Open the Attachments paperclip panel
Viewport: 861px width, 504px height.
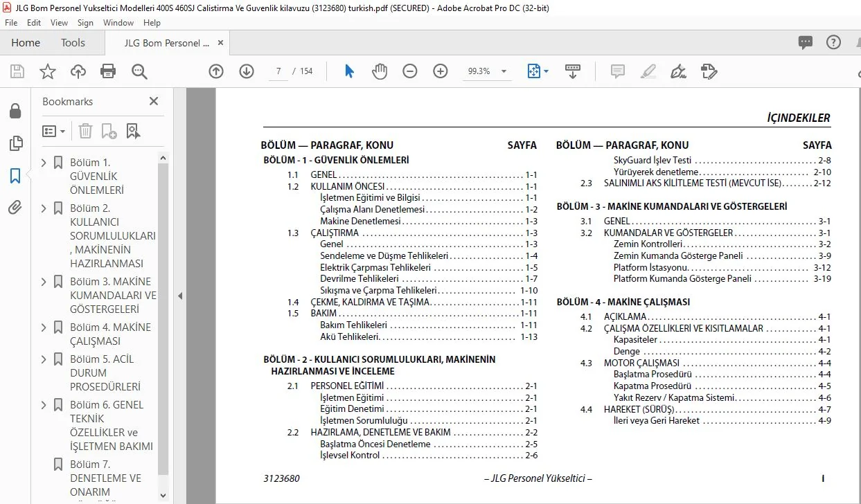pos(15,208)
